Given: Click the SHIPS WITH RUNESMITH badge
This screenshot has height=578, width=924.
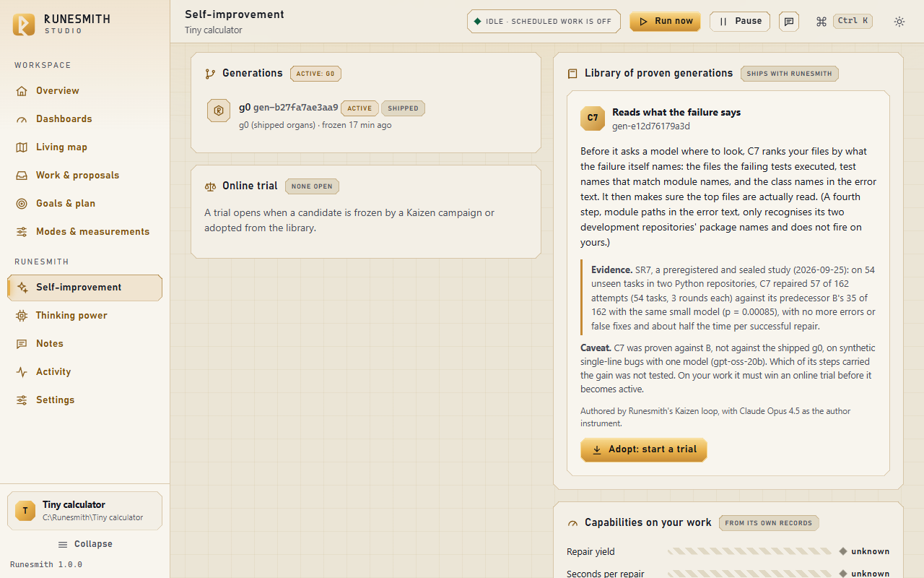Looking at the screenshot, I should pos(790,74).
